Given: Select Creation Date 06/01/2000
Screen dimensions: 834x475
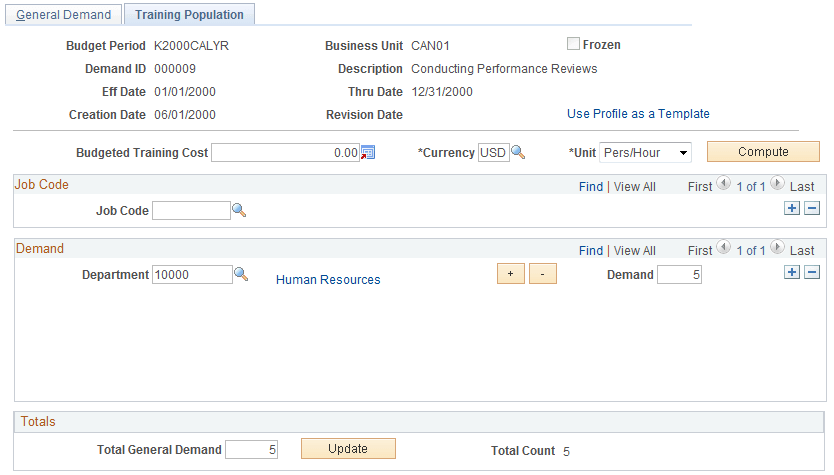Looking at the screenshot, I should tap(185, 114).
